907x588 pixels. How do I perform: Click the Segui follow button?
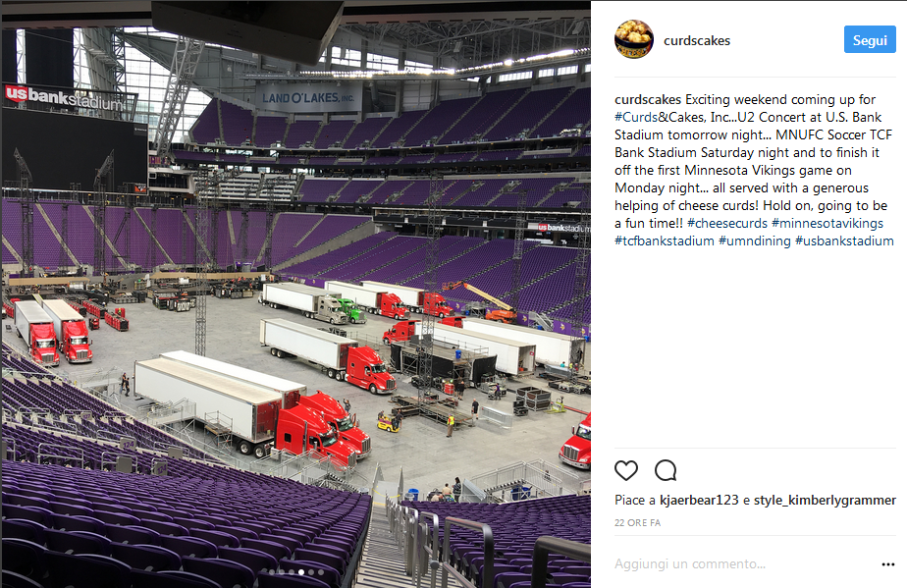[870, 40]
